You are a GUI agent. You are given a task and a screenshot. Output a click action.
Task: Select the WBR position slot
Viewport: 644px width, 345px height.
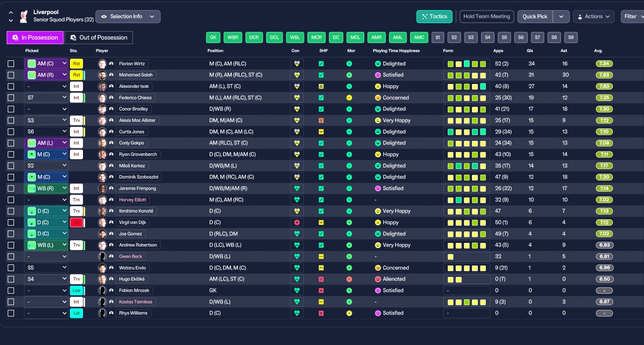pos(233,37)
